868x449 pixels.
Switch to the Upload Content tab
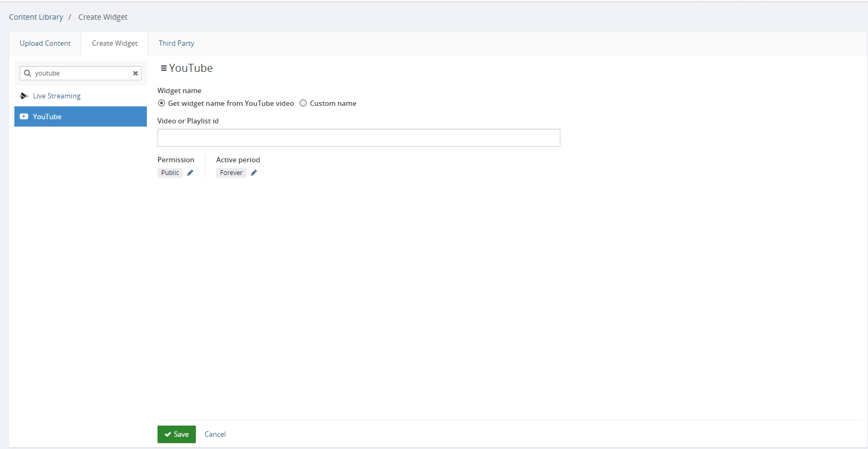45,43
